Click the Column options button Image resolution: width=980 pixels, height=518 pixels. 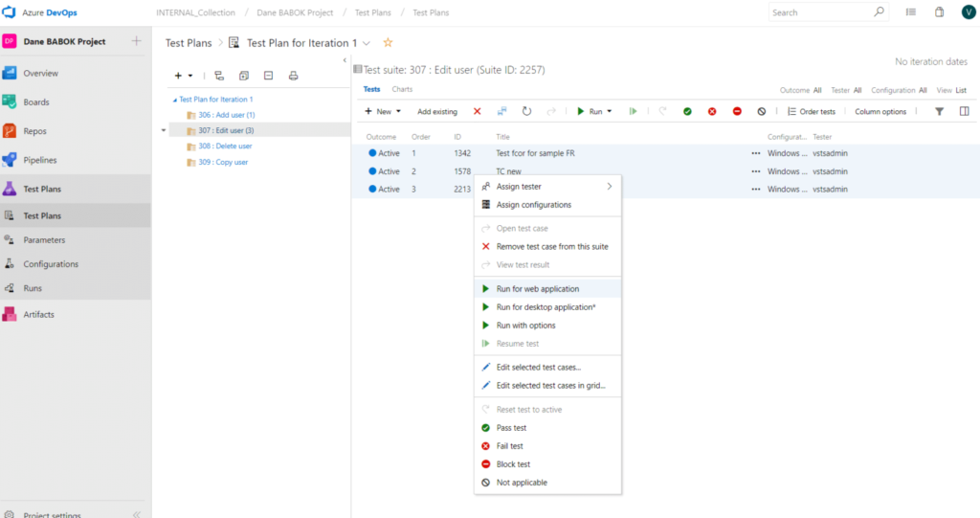pyautogui.click(x=880, y=112)
